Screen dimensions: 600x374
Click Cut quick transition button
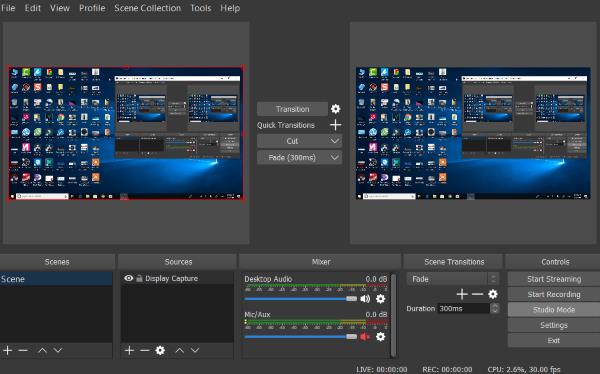pos(292,141)
